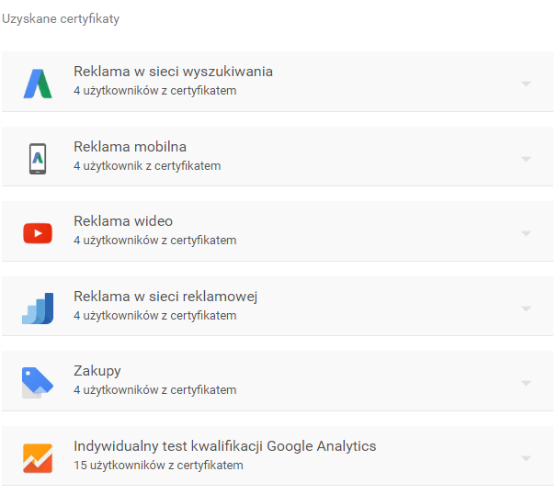Click the orange Google Analytics icon
Screen dimensions: 554x498
37,458
